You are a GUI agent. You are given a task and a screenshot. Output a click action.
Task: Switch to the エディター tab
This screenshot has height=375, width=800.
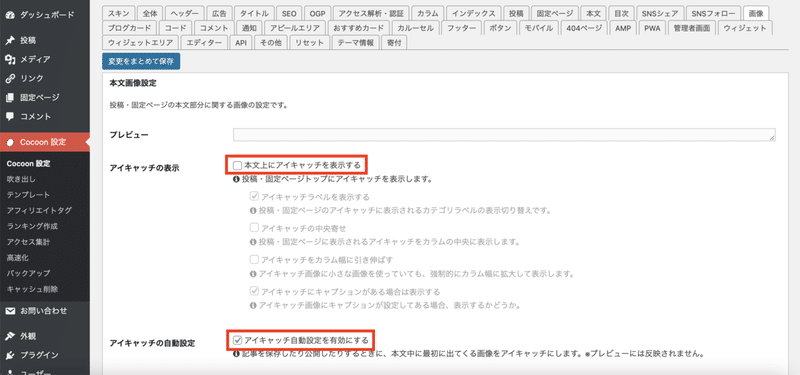[x=204, y=43]
